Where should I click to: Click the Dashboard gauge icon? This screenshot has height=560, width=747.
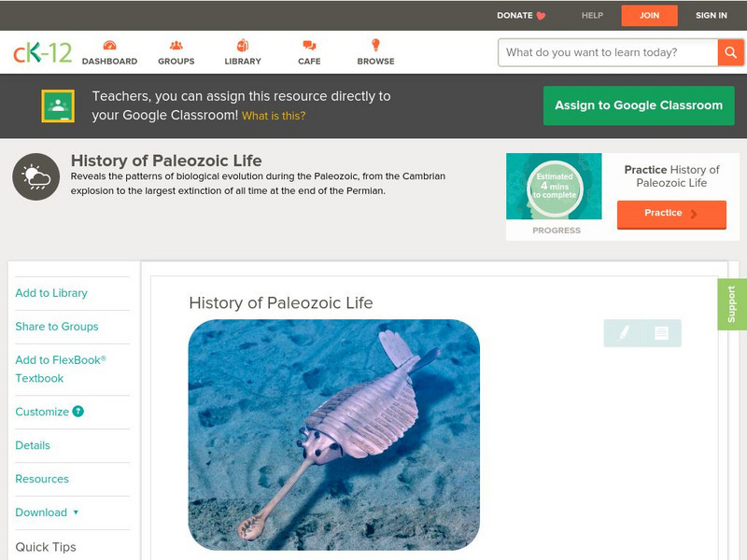pyautogui.click(x=109, y=45)
